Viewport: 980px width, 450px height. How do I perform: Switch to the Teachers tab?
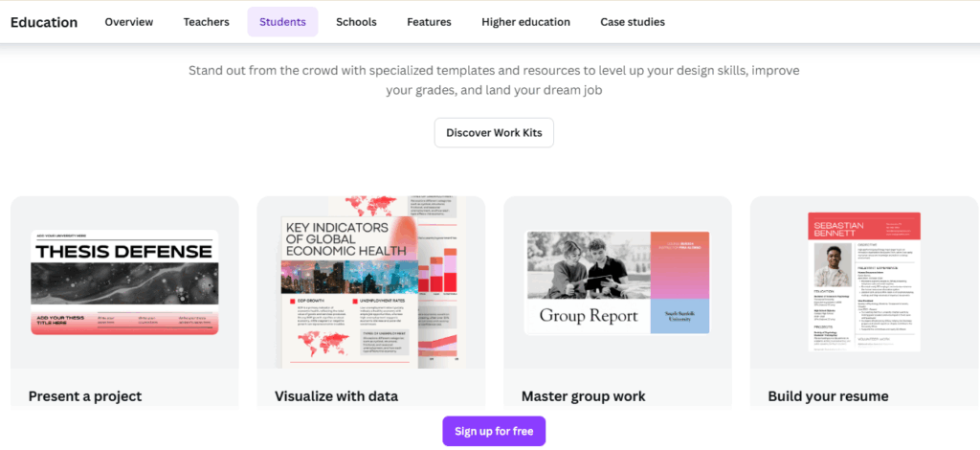click(207, 22)
